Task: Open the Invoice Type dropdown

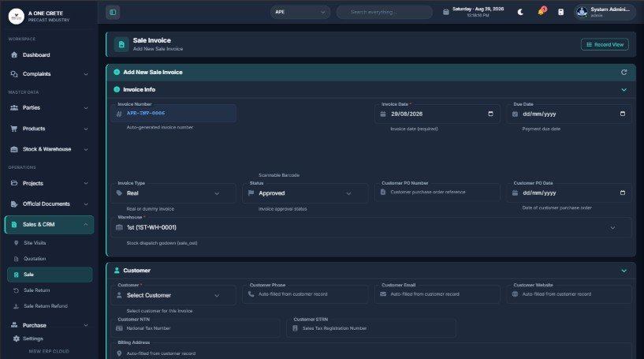Action: (x=173, y=193)
